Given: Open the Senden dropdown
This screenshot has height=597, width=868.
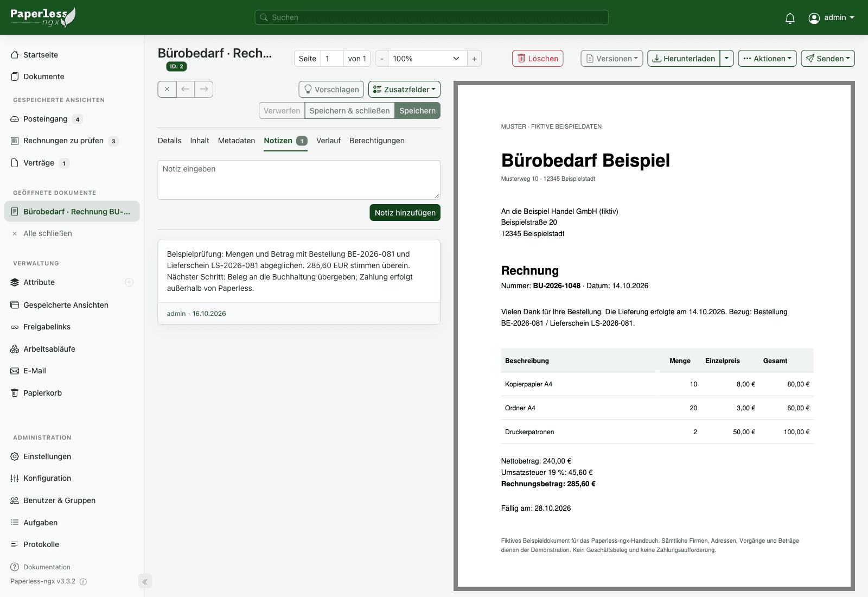Looking at the screenshot, I should [x=828, y=59].
